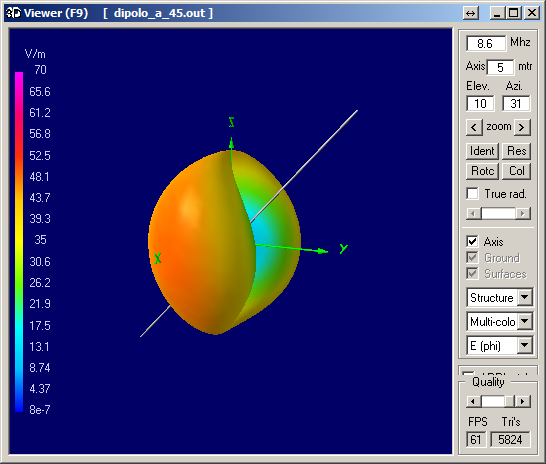Screen dimensions: 546x464
Task: Click the horizontal resize arrow icon in title bar
Action: point(470,13)
